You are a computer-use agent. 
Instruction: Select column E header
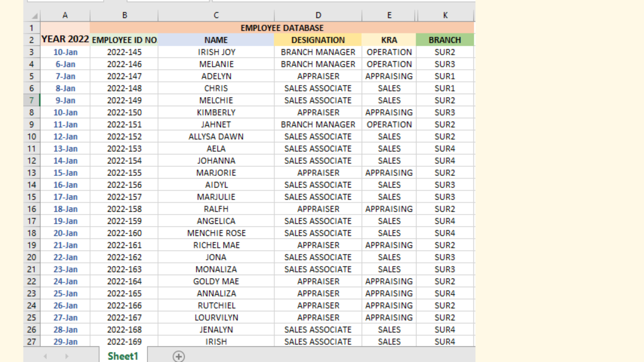[389, 16]
